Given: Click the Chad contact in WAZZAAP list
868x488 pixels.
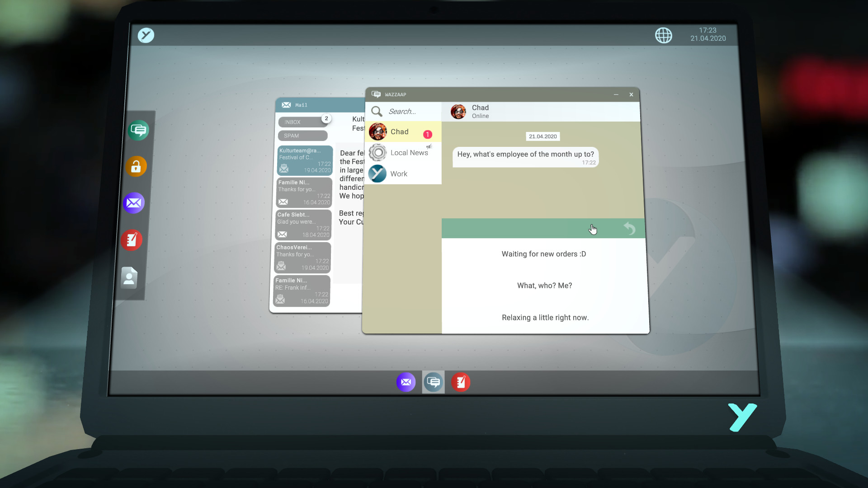Looking at the screenshot, I should 400,131.
